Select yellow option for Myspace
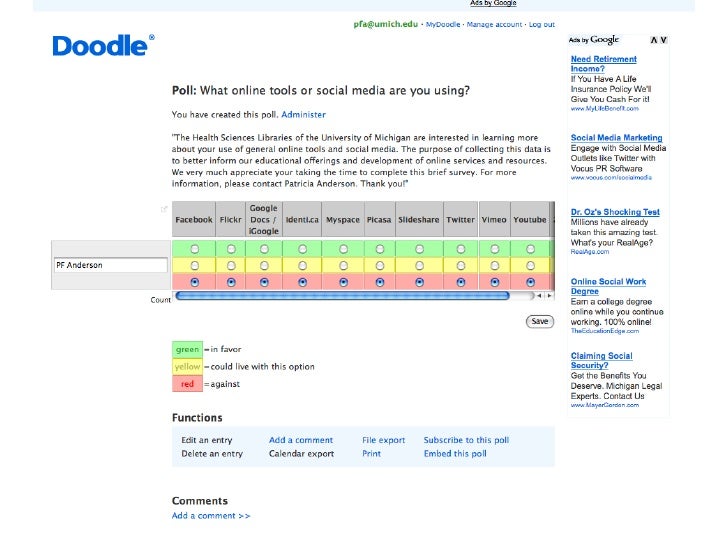This screenshot has height=546, width=728. point(343,266)
